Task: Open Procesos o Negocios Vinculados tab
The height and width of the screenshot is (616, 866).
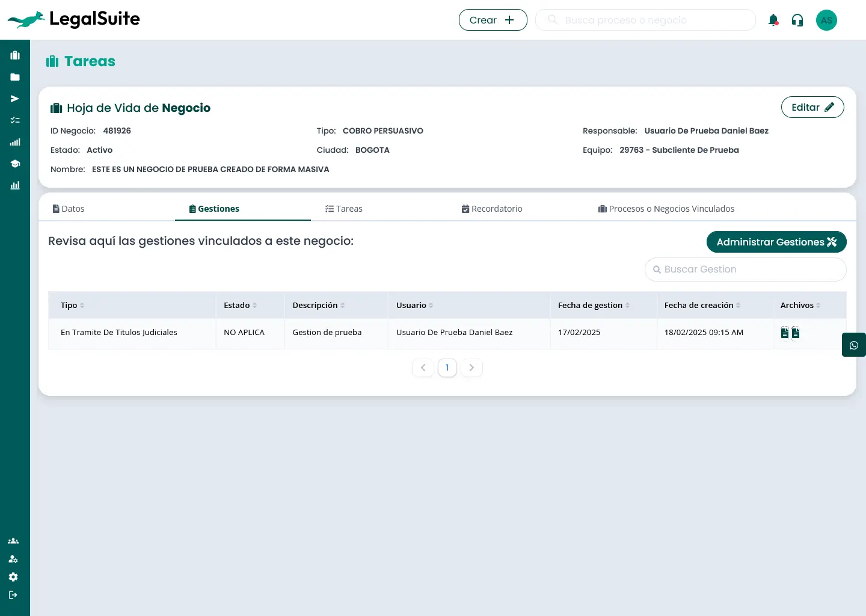Action: point(666,209)
